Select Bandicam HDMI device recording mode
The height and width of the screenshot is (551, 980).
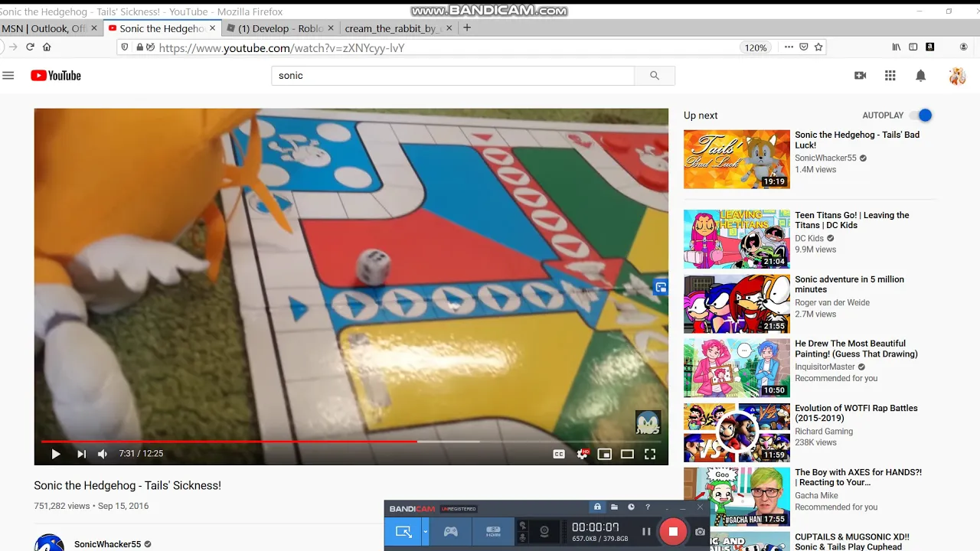pos(493,531)
